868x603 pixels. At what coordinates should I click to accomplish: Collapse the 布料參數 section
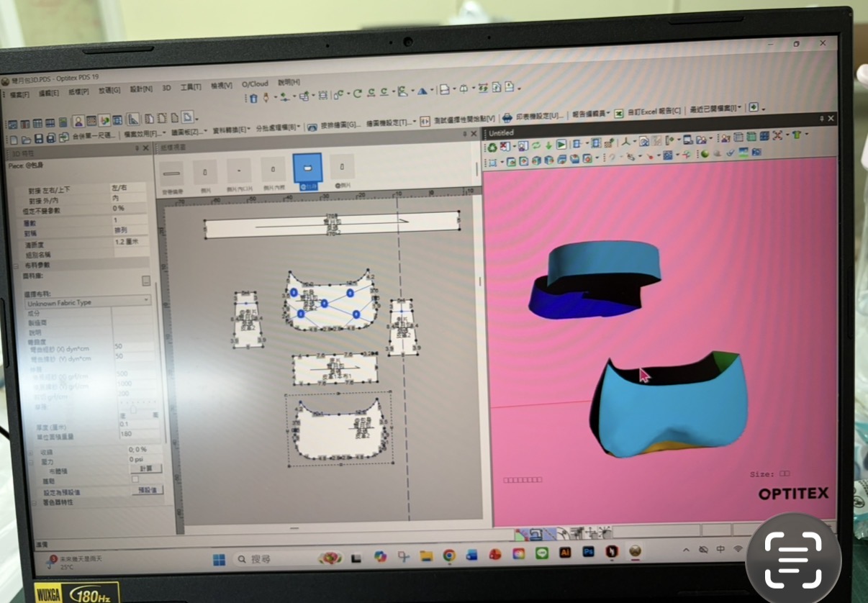coord(16,266)
